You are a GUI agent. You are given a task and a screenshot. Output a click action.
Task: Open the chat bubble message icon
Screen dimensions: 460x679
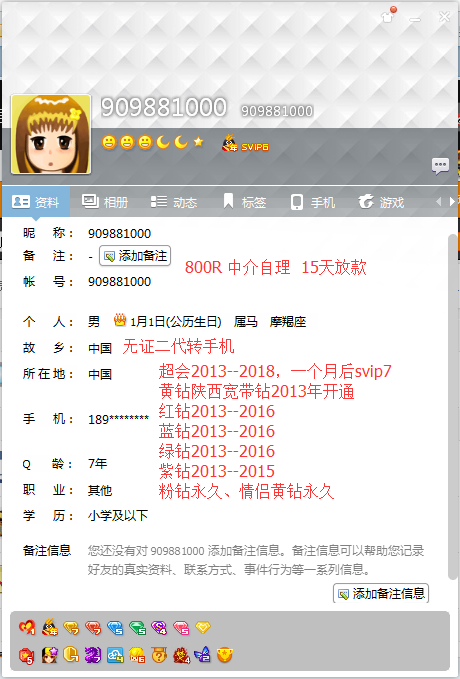pyautogui.click(x=440, y=166)
